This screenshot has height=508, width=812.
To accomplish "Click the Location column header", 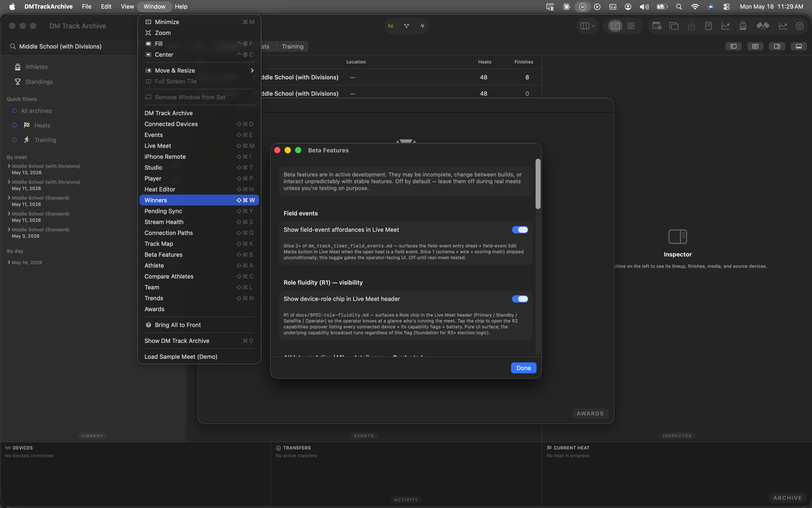I will [356, 62].
